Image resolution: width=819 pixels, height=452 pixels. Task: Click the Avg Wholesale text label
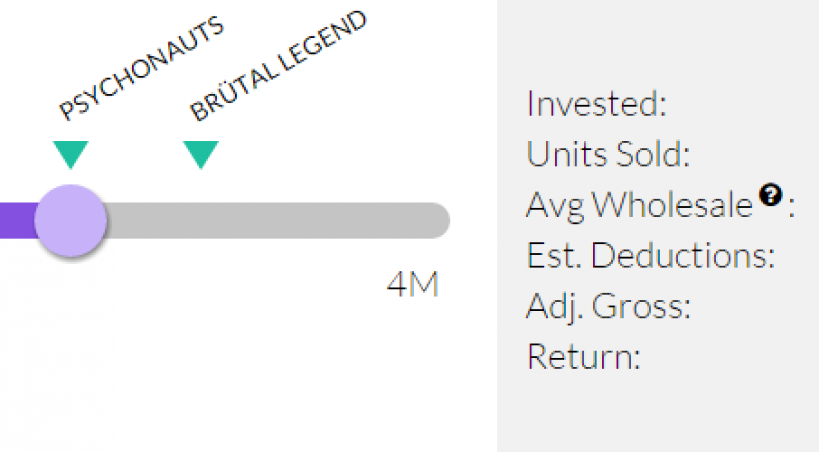click(x=639, y=205)
